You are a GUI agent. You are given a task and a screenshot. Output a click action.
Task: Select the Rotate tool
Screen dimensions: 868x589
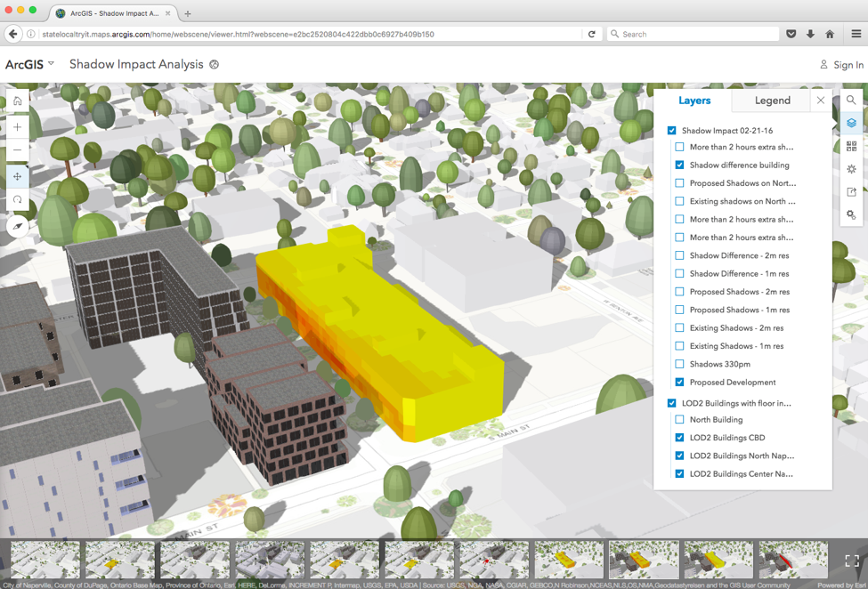tap(18, 199)
